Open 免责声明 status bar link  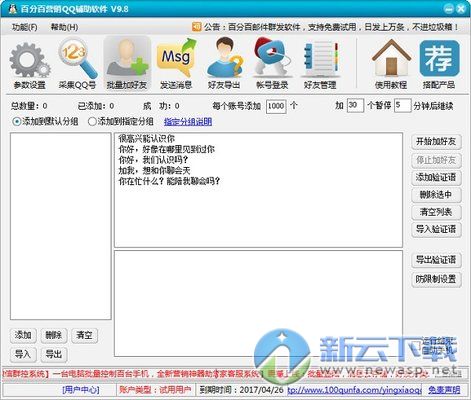click(x=444, y=390)
